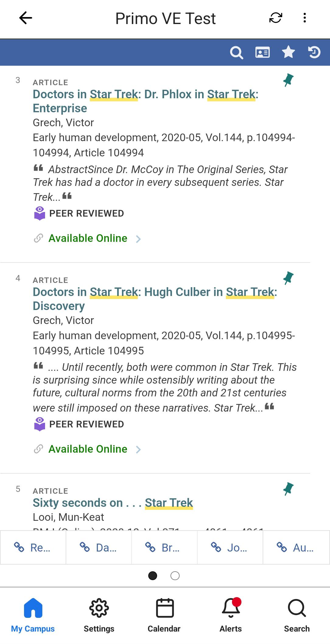Open the Settings tab
The image size is (330, 644).
pyautogui.click(x=99, y=614)
